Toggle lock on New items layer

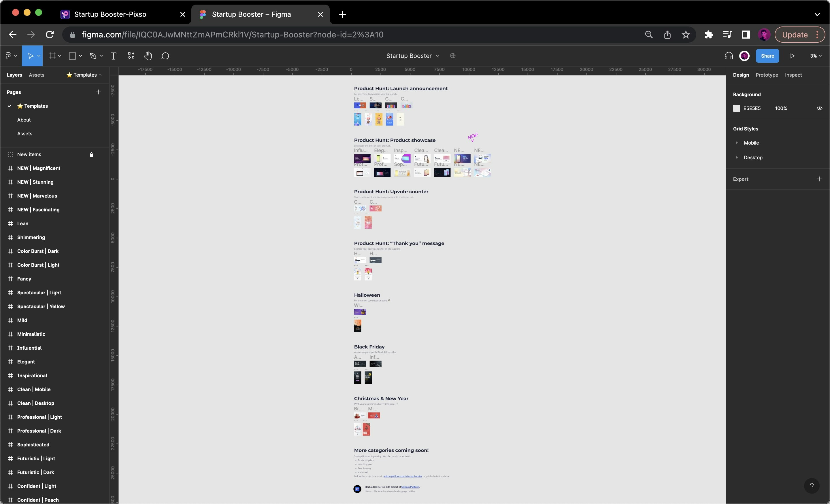coord(91,155)
